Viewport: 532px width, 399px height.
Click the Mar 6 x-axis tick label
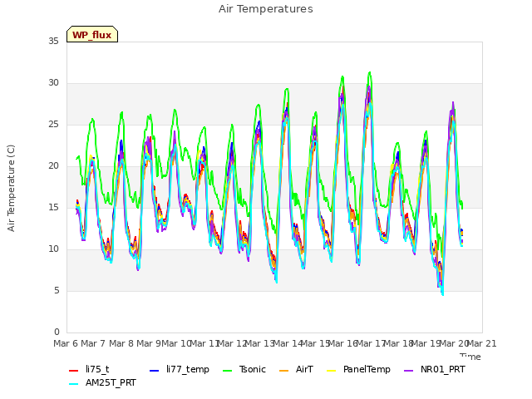(x=66, y=343)
